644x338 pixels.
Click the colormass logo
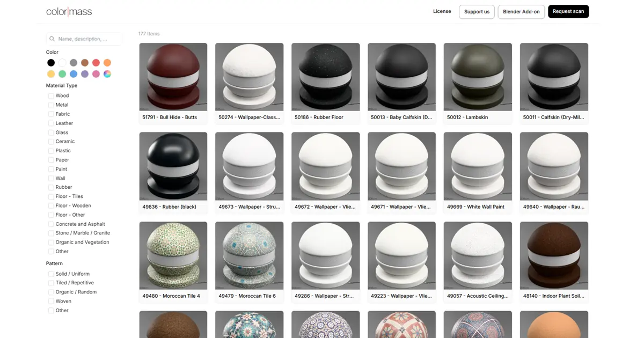pyautogui.click(x=69, y=11)
